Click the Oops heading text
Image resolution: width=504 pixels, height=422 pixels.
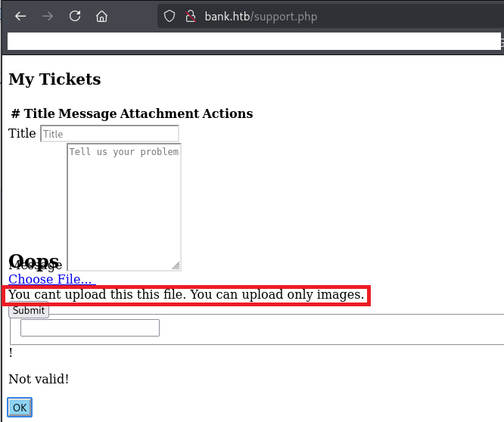click(34, 262)
